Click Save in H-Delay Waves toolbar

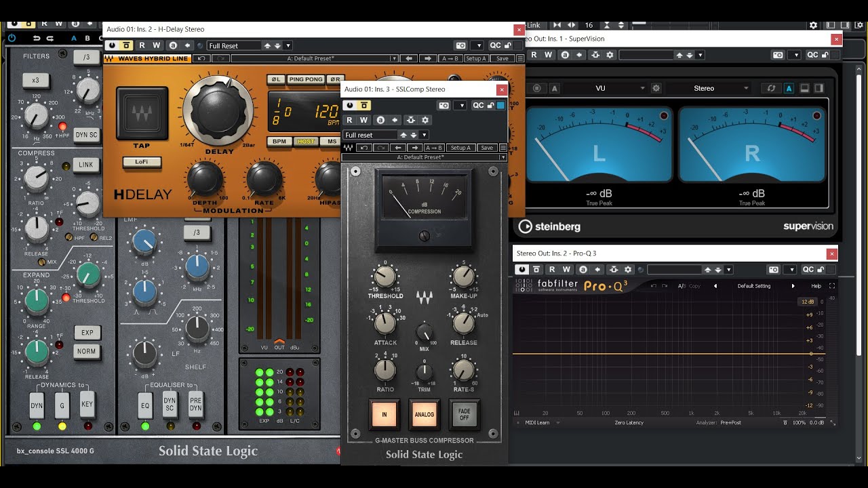pyautogui.click(x=502, y=58)
